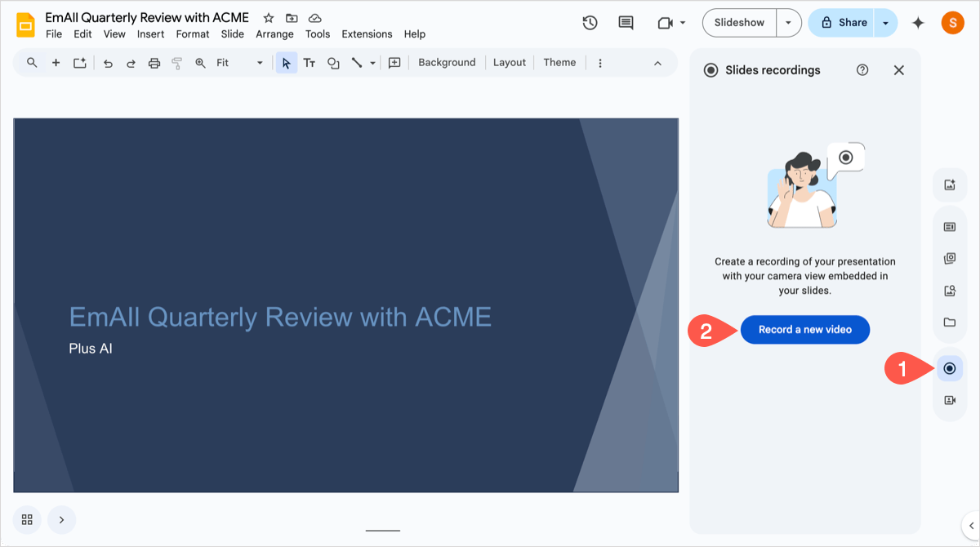Open templates side panel icon
Image resolution: width=980 pixels, height=547 pixels.
coord(949,227)
